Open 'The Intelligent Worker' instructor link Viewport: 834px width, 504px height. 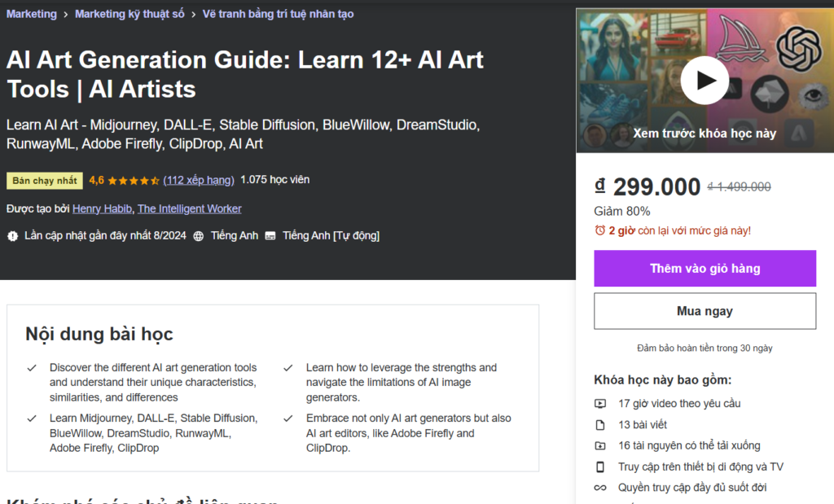pyautogui.click(x=189, y=208)
